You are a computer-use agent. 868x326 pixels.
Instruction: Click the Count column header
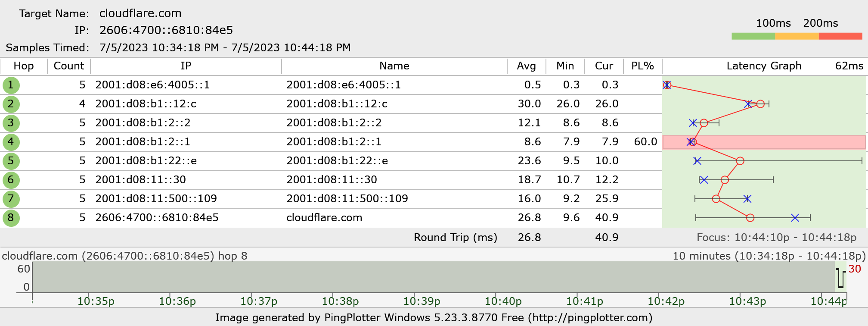coord(69,66)
